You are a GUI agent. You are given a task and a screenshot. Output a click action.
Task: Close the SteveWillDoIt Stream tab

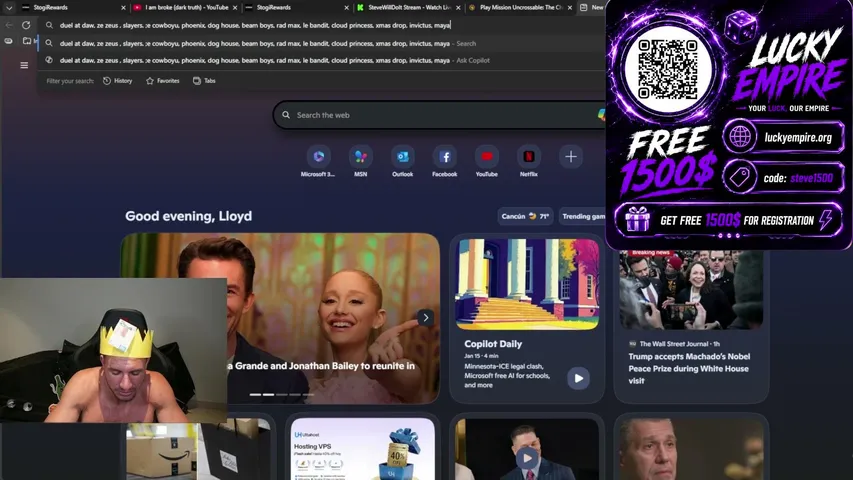458,8
